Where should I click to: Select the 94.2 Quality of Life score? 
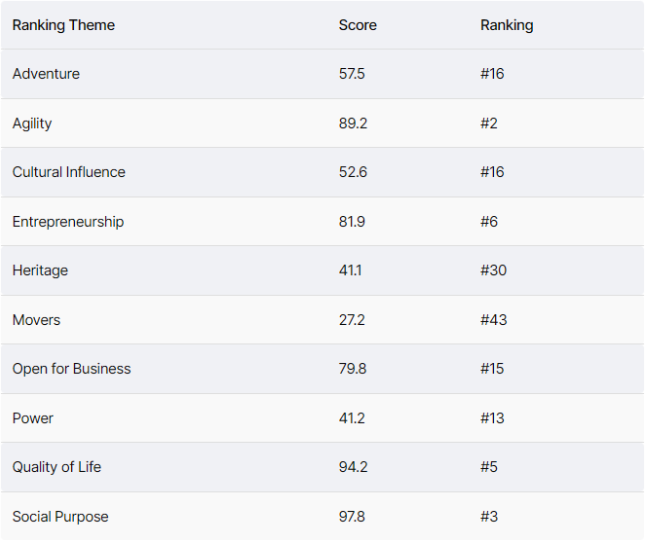pyautogui.click(x=353, y=467)
